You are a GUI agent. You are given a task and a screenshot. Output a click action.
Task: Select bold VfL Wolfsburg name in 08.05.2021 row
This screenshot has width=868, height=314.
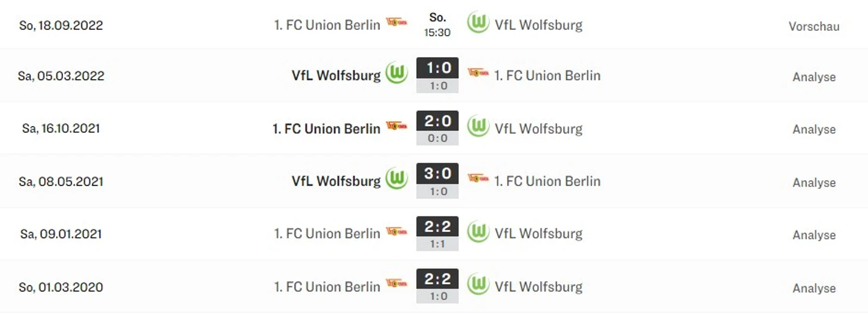coord(336,181)
